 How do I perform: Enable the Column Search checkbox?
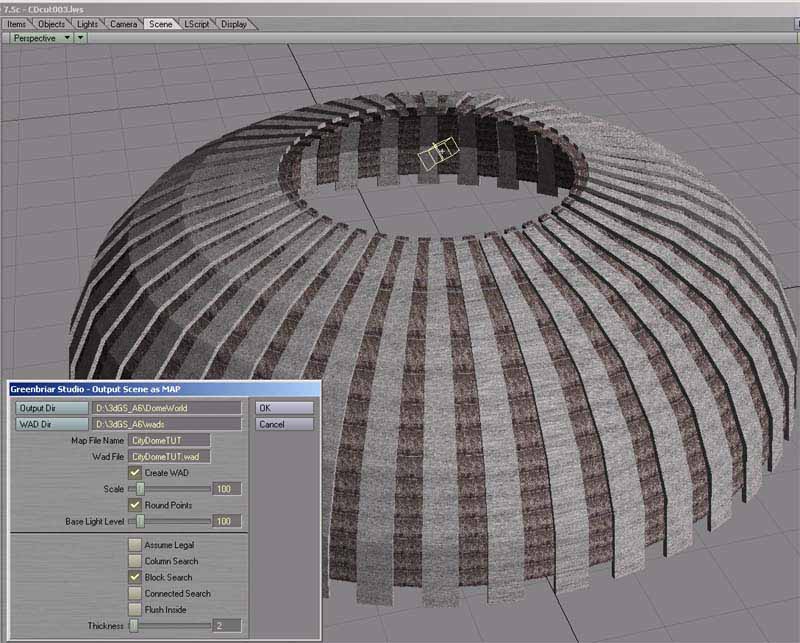point(135,561)
